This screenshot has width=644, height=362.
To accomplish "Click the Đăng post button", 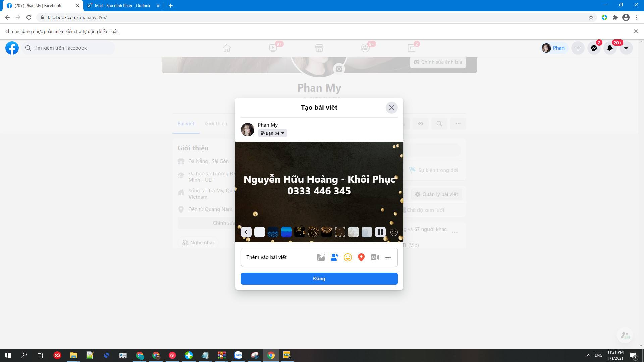I will (x=319, y=279).
